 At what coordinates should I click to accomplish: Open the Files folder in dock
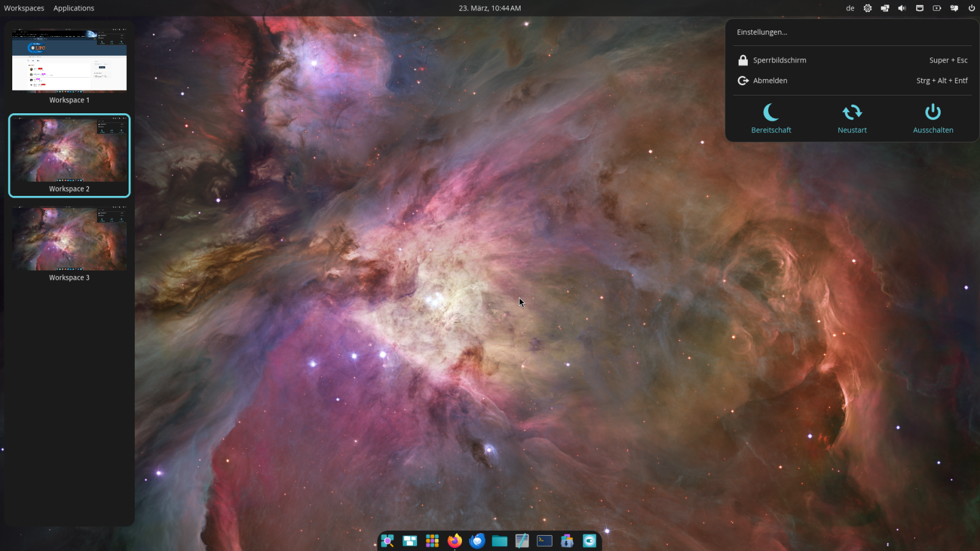click(x=499, y=541)
